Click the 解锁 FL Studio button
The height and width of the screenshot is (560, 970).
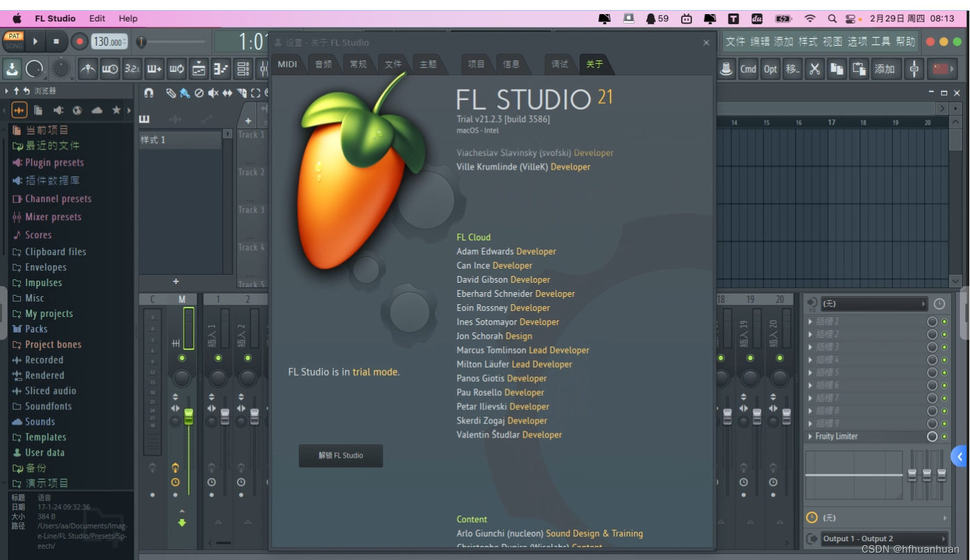[341, 456]
